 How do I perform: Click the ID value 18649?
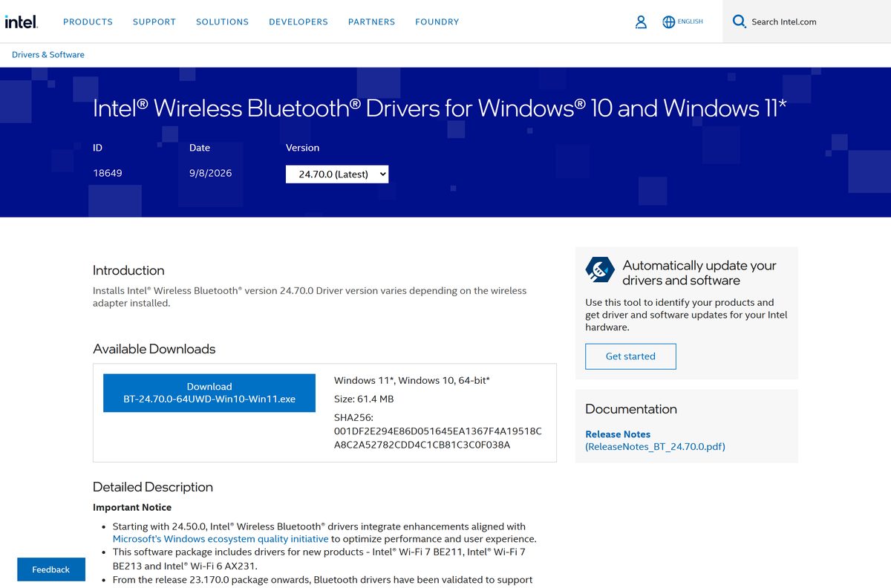point(108,173)
